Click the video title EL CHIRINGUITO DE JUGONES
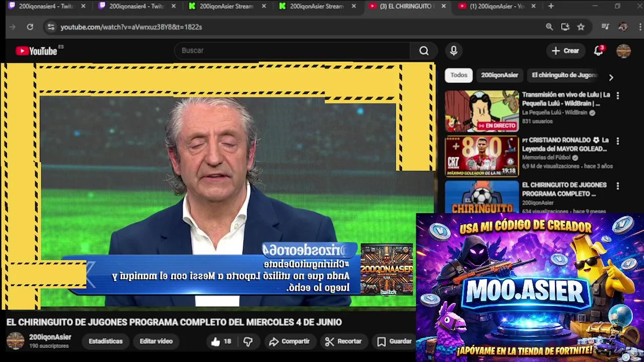This screenshot has width=644, height=362. [x=174, y=322]
